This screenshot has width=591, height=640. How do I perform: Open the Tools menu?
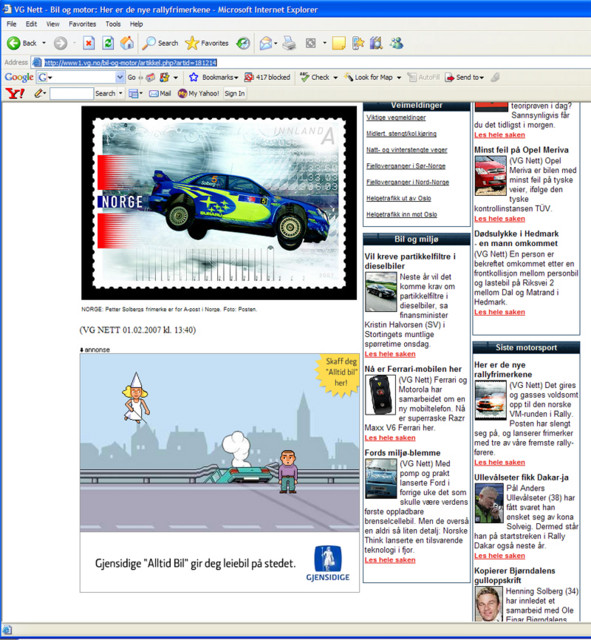click(113, 24)
